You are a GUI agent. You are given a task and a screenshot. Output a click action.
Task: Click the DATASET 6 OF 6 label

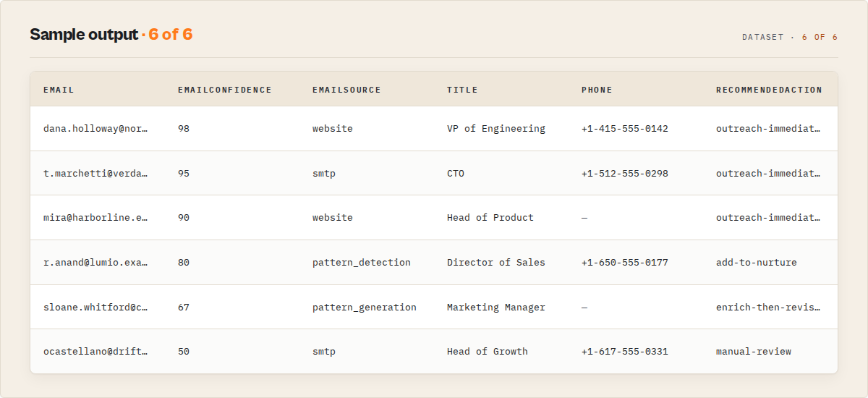click(790, 37)
